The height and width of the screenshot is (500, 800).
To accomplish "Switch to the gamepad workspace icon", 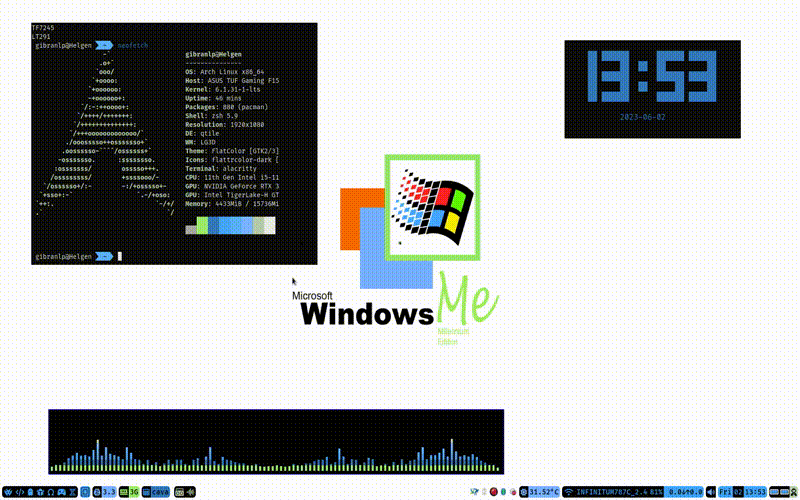I will (x=61, y=492).
